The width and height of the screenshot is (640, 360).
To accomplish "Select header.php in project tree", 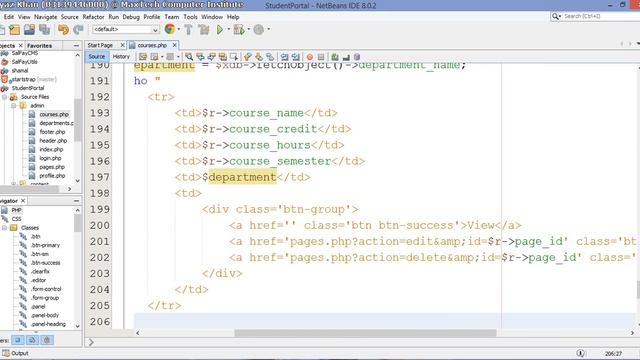I will tap(53, 141).
